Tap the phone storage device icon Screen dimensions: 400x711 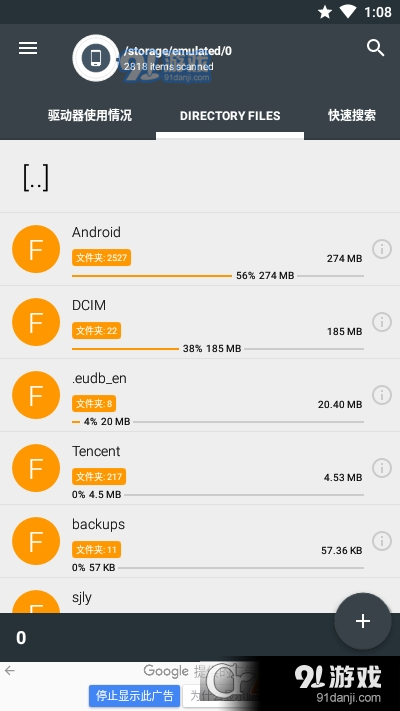(96, 58)
